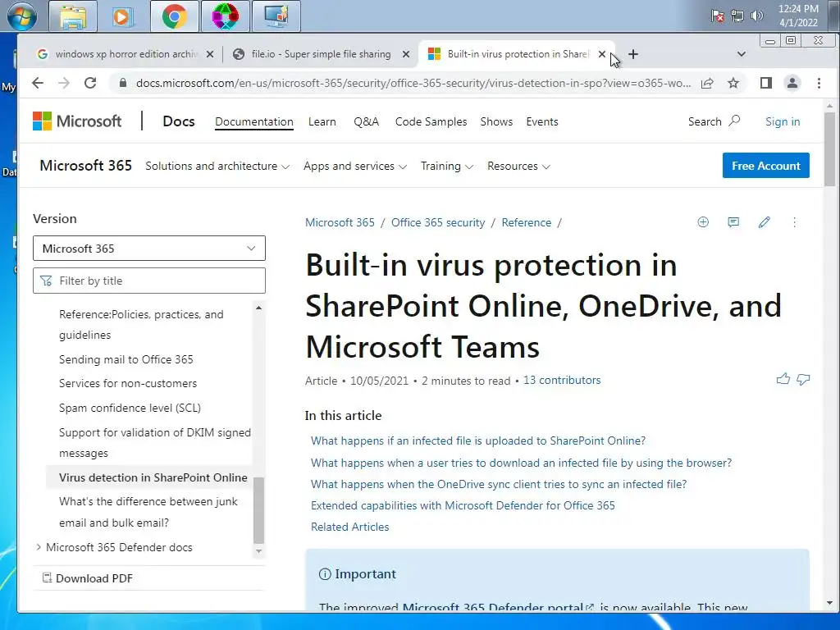Click the Microsoft logo

coord(77,121)
